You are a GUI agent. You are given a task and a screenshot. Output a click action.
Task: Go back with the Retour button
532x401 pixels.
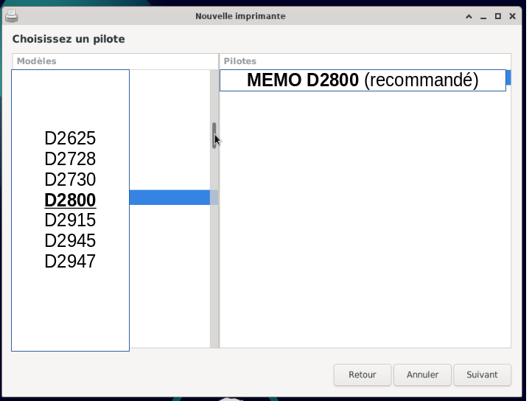pos(363,375)
